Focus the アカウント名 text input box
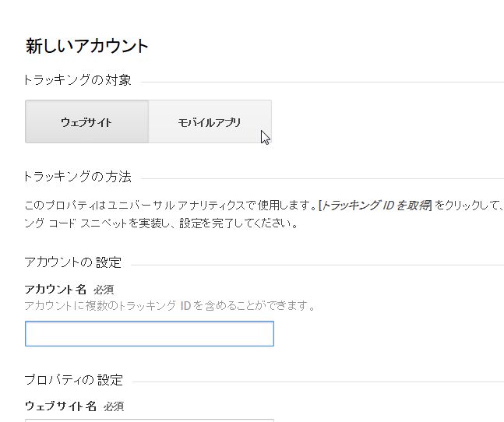 [150, 333]
